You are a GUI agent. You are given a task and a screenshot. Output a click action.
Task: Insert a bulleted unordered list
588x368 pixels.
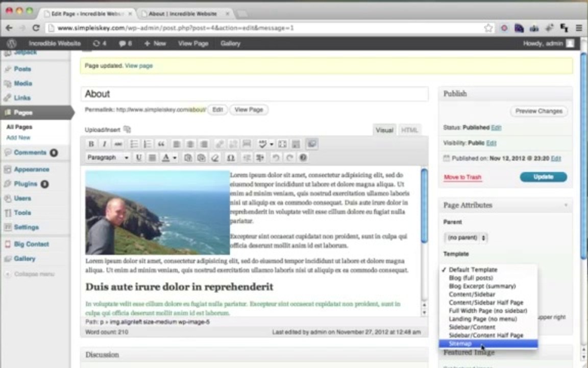[134, 144]
